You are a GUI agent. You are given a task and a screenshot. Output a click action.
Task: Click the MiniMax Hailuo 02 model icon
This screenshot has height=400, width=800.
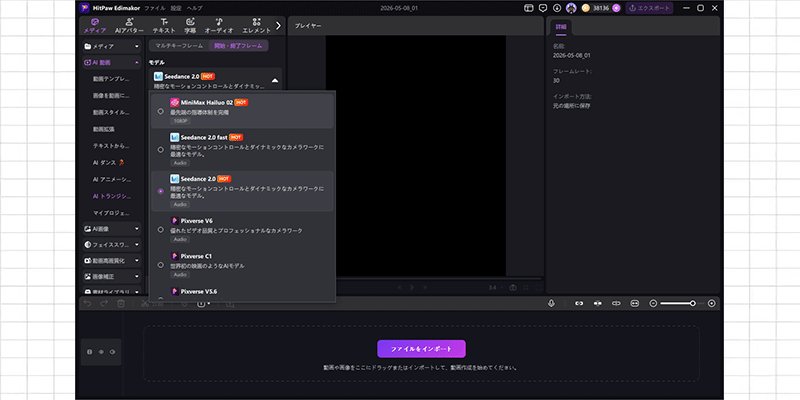[174, 103]
